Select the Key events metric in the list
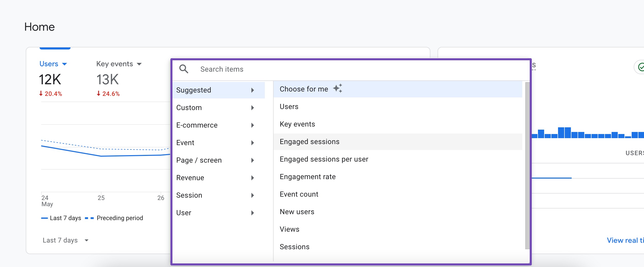 [398, 124]
